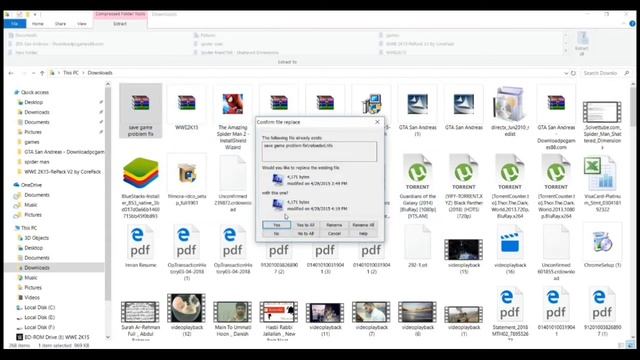This screenshot has width=640, height=360.
Task: Open 3D Objects in sidebar
Action: point(33,238)
